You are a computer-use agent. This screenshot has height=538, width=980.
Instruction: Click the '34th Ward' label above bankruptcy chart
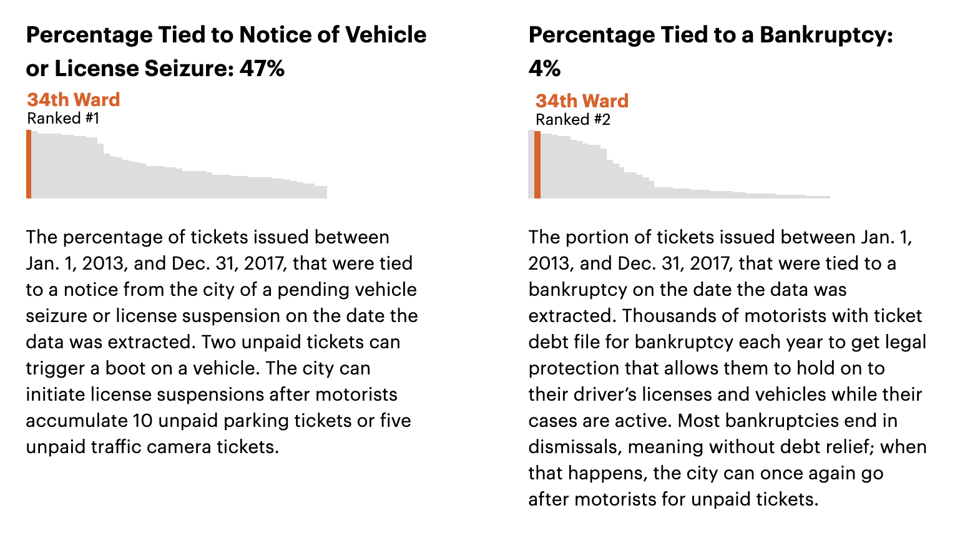(582, 101)
